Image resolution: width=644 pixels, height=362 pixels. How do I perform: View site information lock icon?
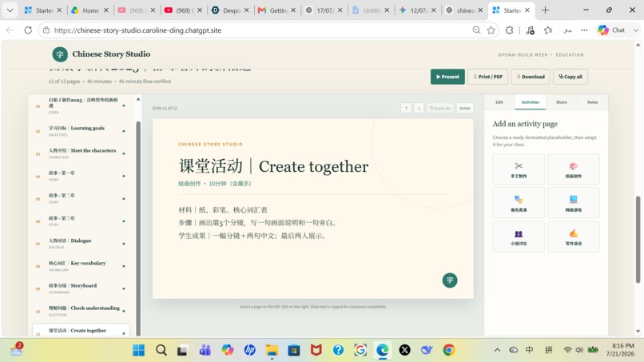(x=46, y=30)
